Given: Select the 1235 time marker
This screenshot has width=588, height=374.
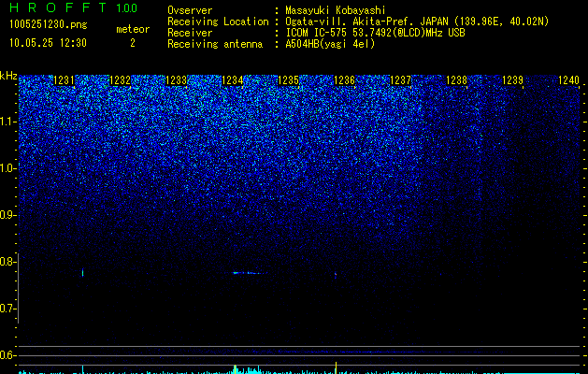Looking at the screenshot, I should [x=288, y=80].
